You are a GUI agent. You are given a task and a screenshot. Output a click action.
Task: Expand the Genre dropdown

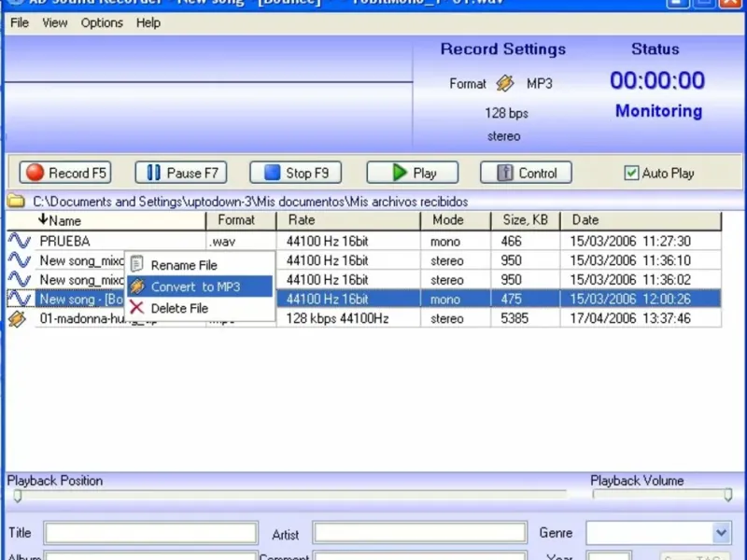tap(721, 533)
